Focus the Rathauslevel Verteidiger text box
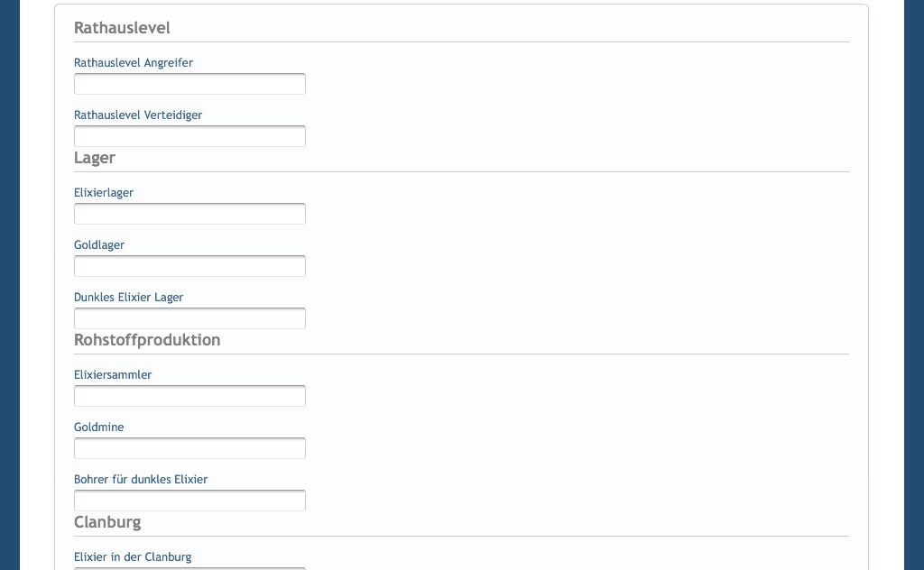The height and width of the screenshot is (570, 924). [x=189, y=136]
